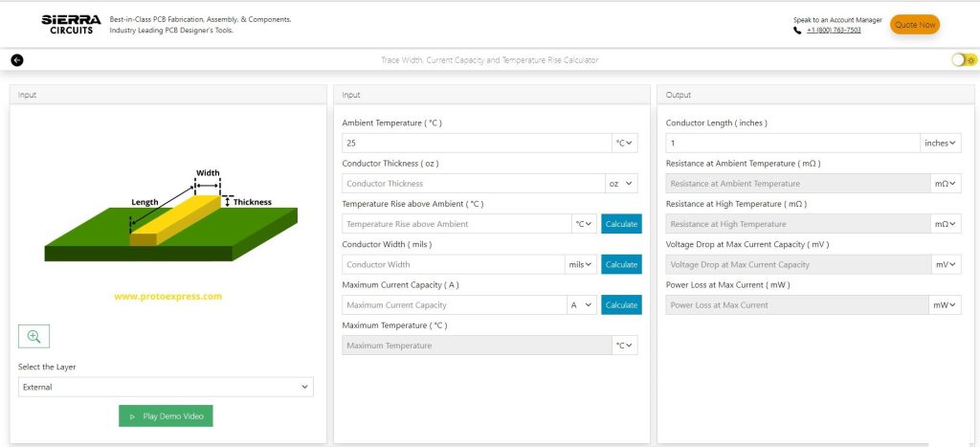Click the 'Power Loss at Max Current ( mW )' label

coord(727,285)
